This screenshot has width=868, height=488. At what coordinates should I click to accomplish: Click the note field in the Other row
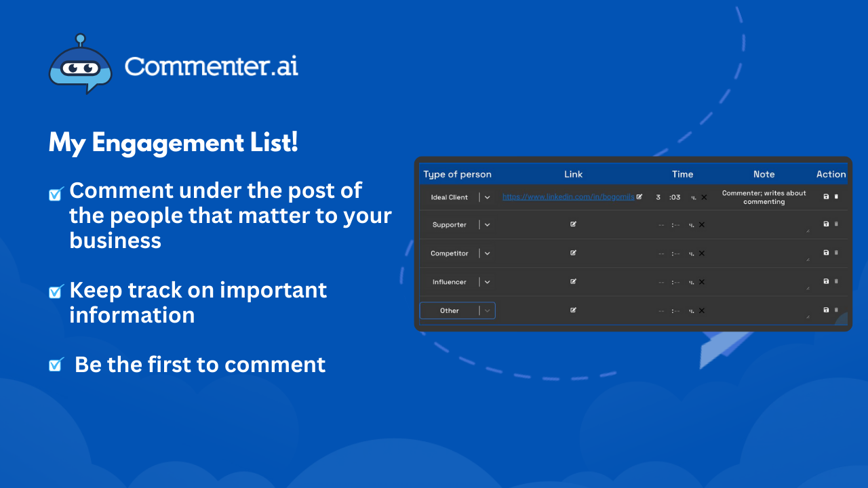pos(764,310)
